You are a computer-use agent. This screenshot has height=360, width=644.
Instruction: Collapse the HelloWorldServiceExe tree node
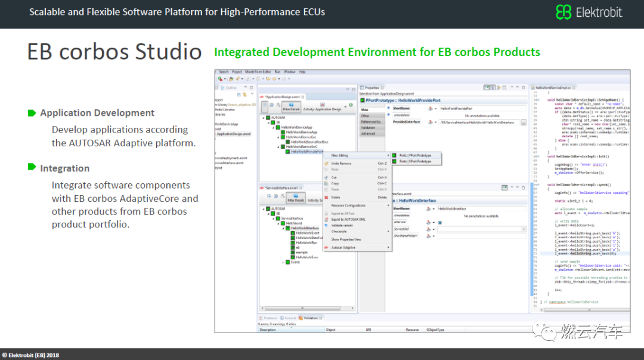pyautogui.click(x=278, y=137)
